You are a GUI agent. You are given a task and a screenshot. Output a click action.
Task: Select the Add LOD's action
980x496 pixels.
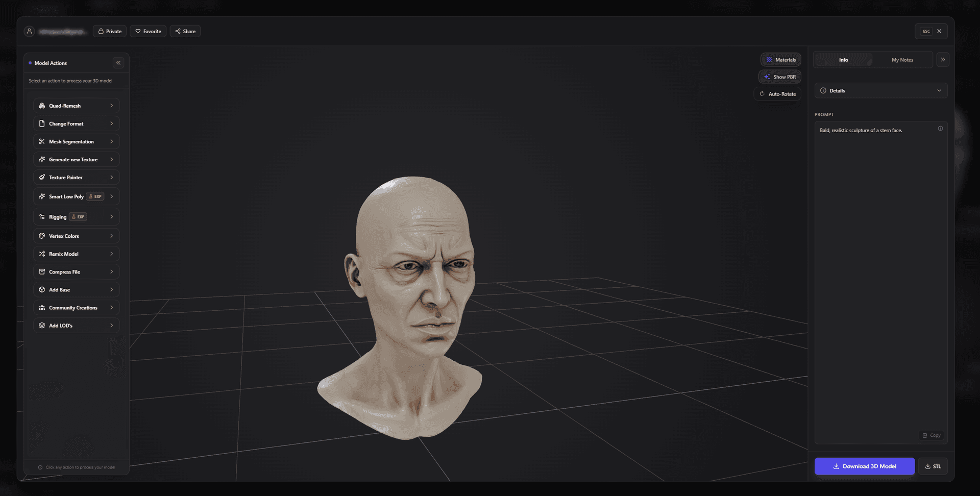[76, 325]
